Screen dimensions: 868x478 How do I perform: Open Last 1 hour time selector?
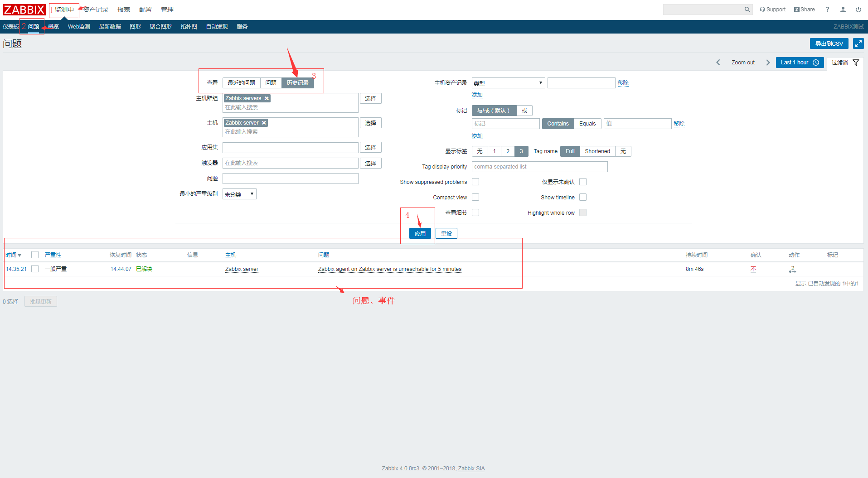click(800, 63)
